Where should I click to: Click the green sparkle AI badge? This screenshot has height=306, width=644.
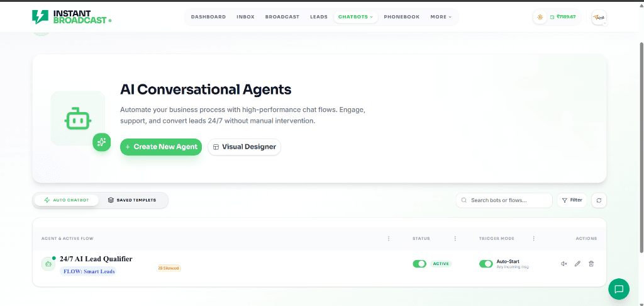pos(101,142)
